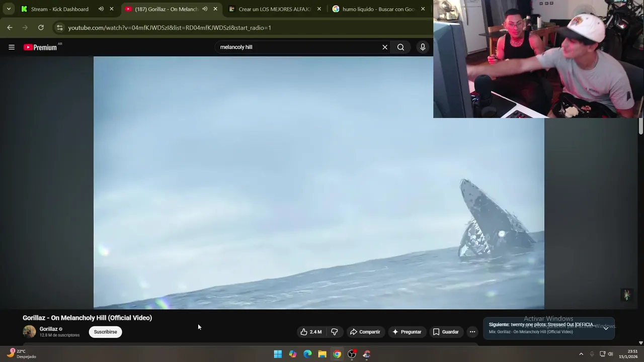Image resolution: width=644 pixels, height=362 pixels.
Task: Click 12.8 M de suscriptores text
Action: coord(59,335)
